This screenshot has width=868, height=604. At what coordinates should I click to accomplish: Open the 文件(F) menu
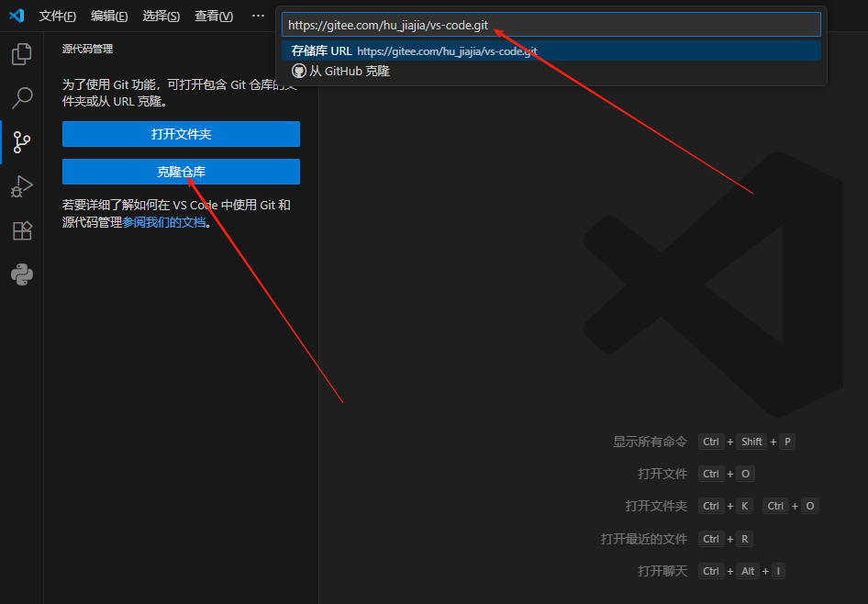pos(57,16)
